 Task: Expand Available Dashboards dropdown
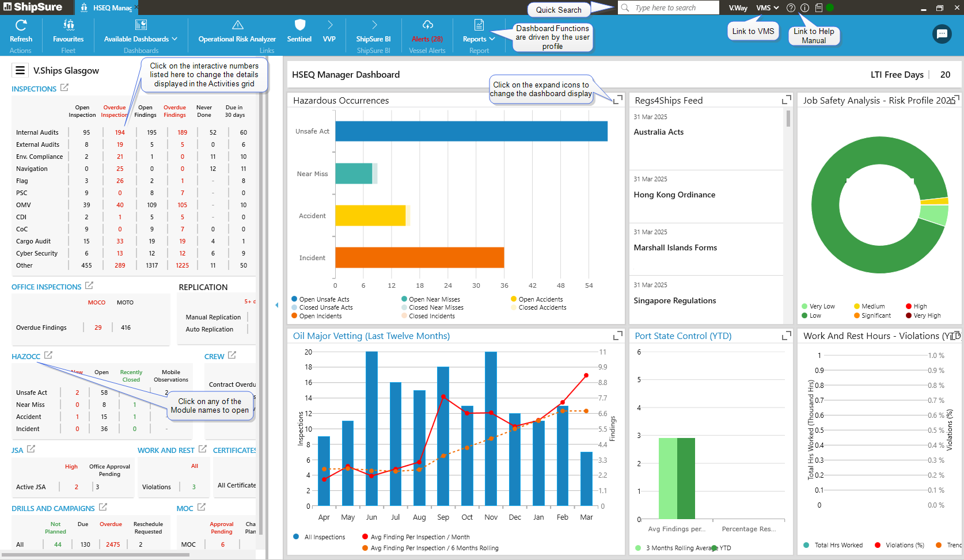(x=141, y=39)
